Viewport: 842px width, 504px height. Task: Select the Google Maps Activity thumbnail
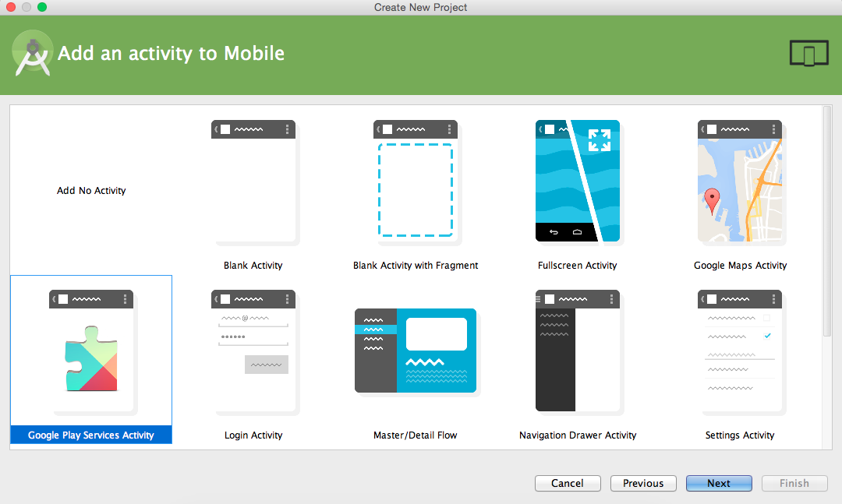[740, 181]
